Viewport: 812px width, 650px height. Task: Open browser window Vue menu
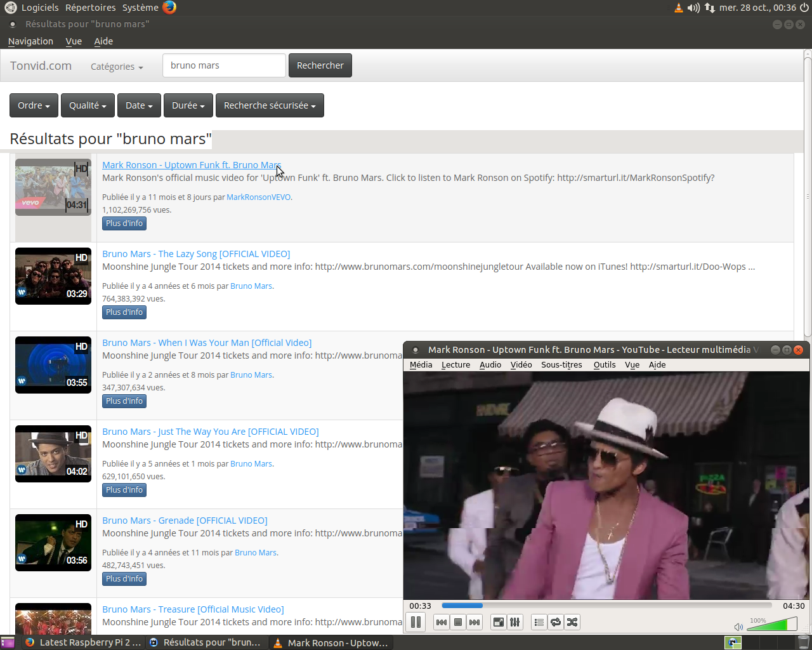pyautogui.click(x=74, y=41)
